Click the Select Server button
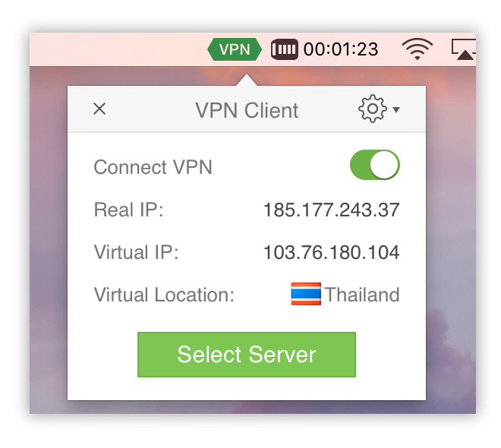501x448 pixels. (x=247, y=355)
